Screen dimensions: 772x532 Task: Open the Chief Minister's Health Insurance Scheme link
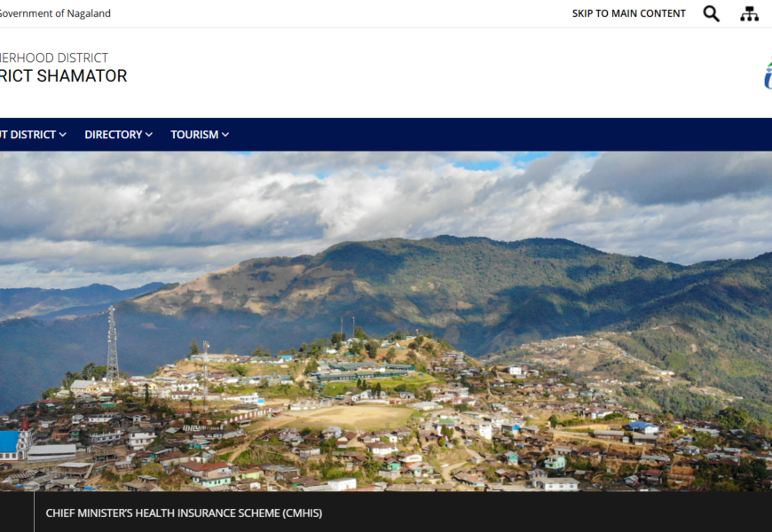[x=184, y=512]
